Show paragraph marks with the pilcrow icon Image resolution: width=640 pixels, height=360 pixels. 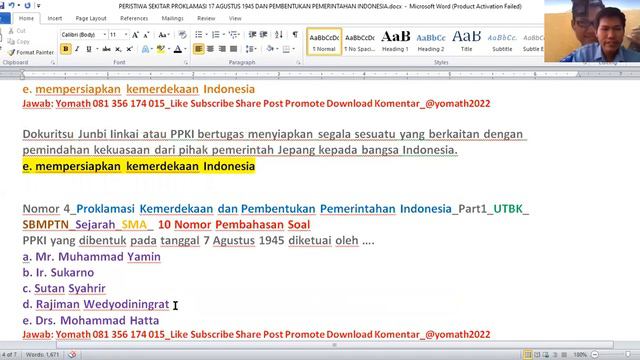tap(295, 35)
